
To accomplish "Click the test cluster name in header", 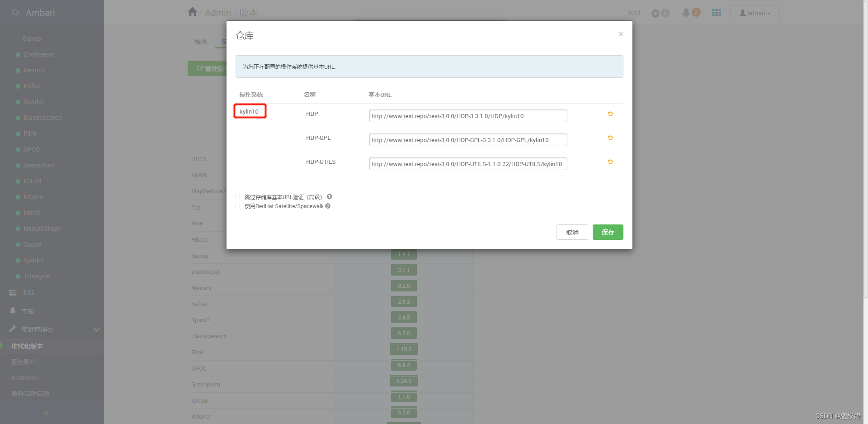I will (634, 13).
